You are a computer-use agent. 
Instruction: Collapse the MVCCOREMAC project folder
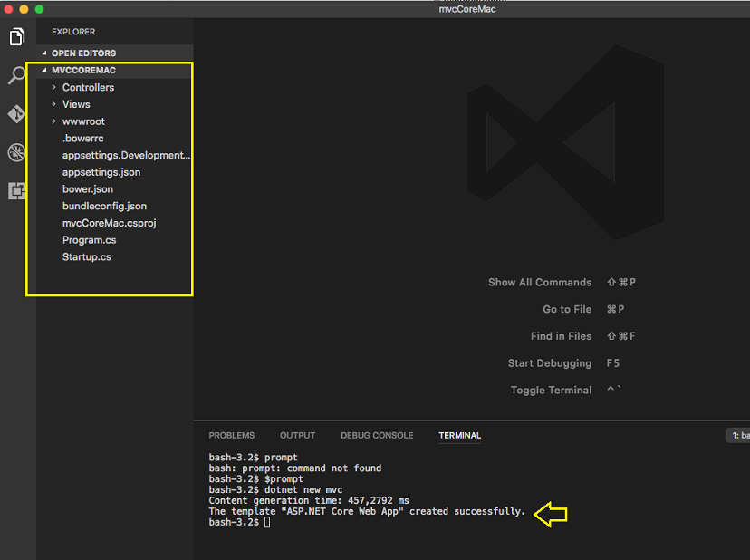tap(115, 71)
